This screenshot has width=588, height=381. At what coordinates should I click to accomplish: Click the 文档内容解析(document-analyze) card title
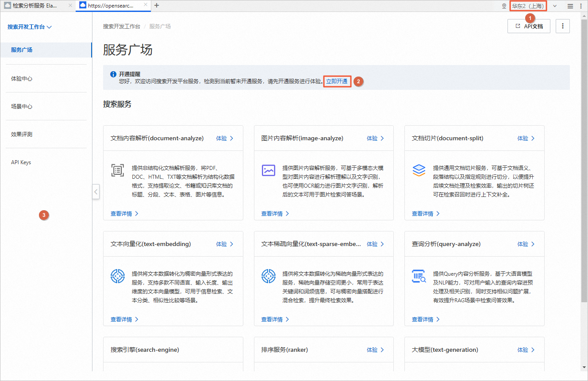pyautogui.click(x=157, y=139)
